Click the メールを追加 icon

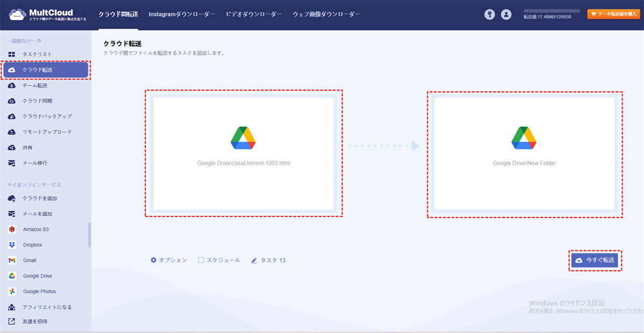point(12,214)
